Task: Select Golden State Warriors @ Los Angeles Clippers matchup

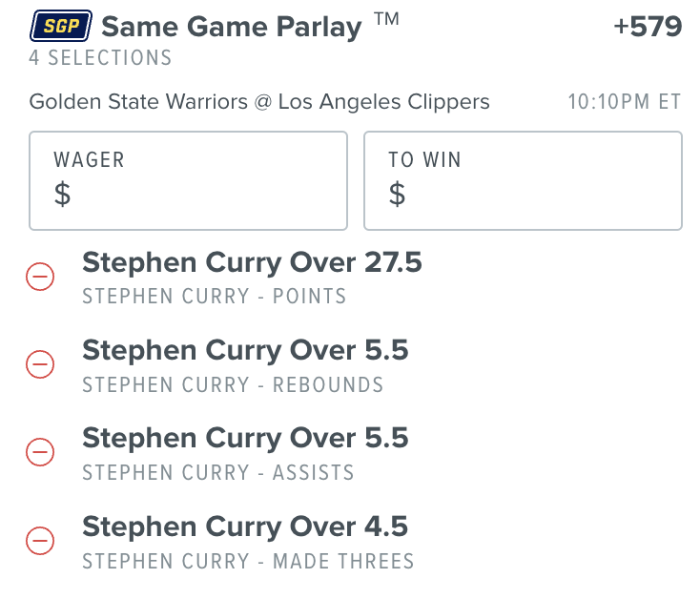Action: 259,102
